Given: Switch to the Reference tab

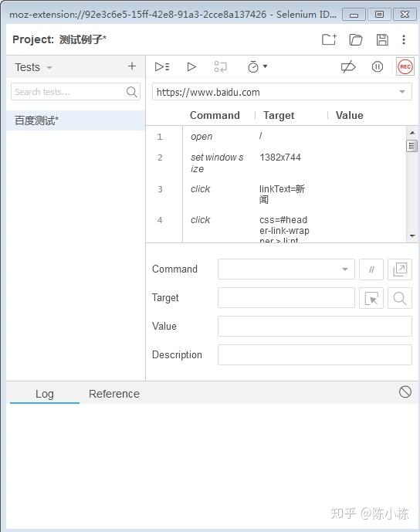Looking at the screenshot, I should (114, 394).
